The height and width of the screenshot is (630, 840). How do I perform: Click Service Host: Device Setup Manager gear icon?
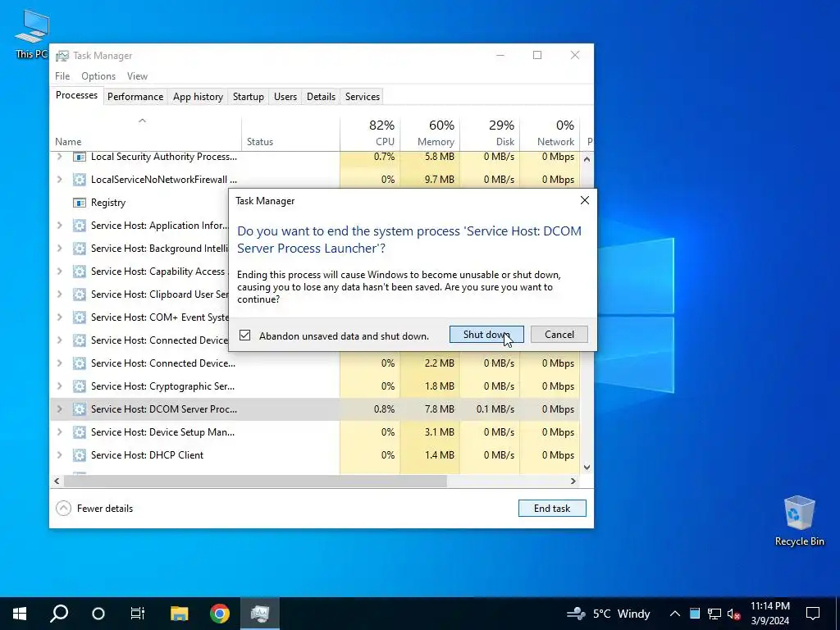(80, 432)
